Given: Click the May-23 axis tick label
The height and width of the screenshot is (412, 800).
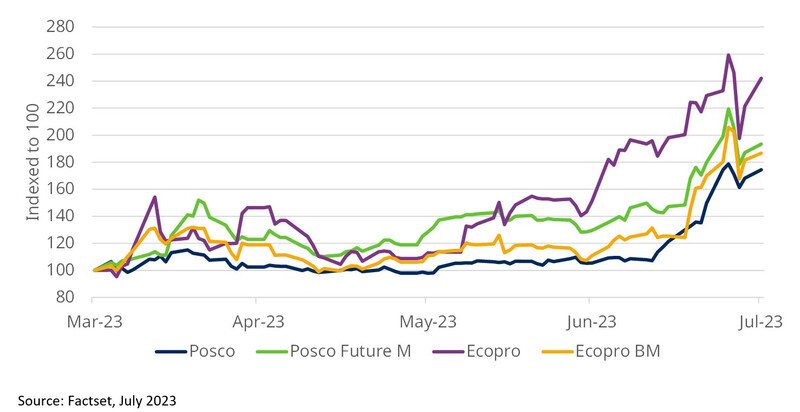Looking at the screenshot, I should coord(429,321).
